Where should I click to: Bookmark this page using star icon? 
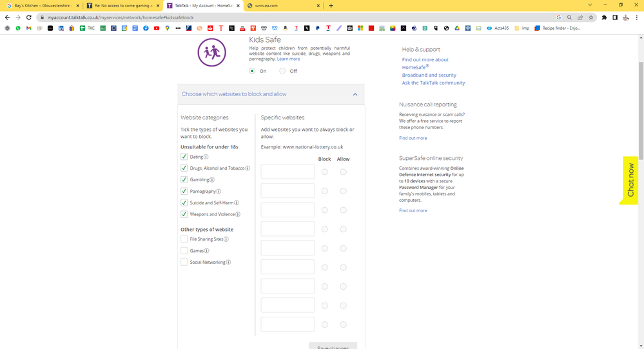590,17
